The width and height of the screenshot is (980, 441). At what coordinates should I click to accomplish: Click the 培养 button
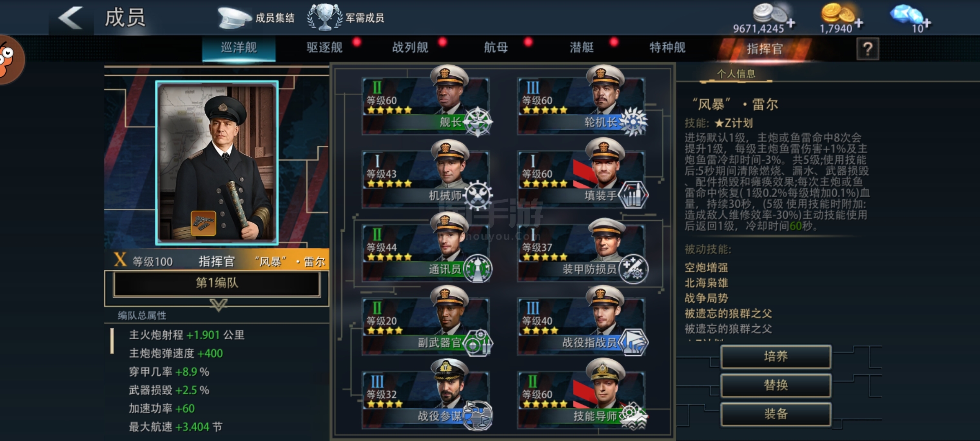pyautogui.click(x=776, y=356)
